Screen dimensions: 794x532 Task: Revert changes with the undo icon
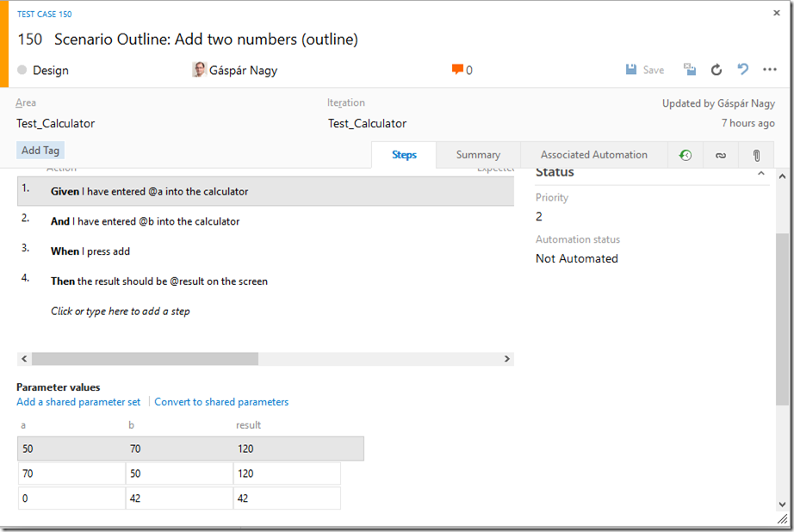pyautogui.click(x=743, y=70)
